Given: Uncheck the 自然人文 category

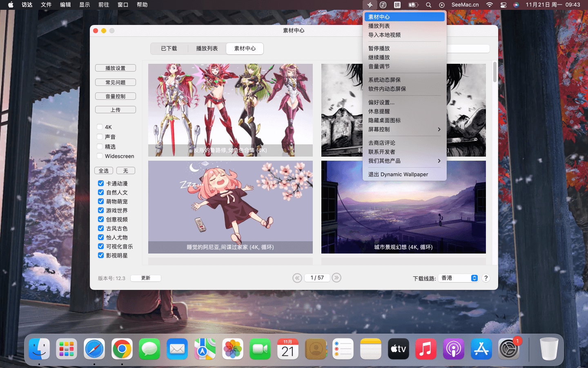Looking at the screenshot, I should point(101,192).
